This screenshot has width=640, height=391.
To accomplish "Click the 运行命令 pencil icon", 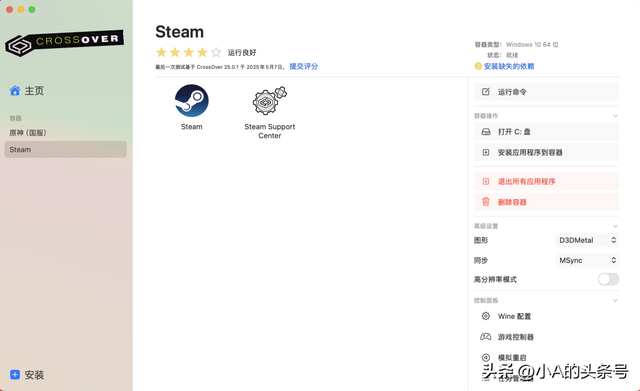I will 486,92.
